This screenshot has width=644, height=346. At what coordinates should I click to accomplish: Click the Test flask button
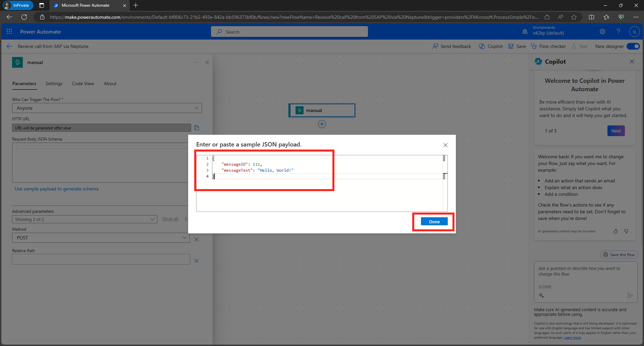point(580,46)
